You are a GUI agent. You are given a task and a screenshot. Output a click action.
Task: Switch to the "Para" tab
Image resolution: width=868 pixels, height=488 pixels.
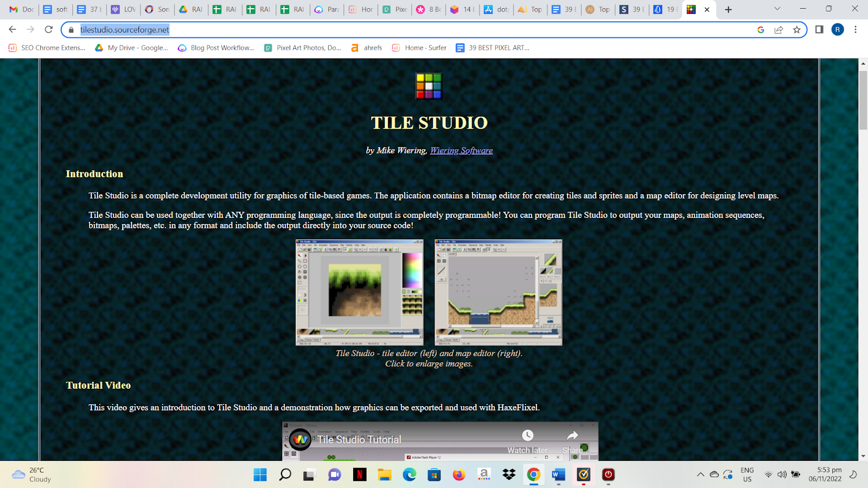(x=327, y=9)
